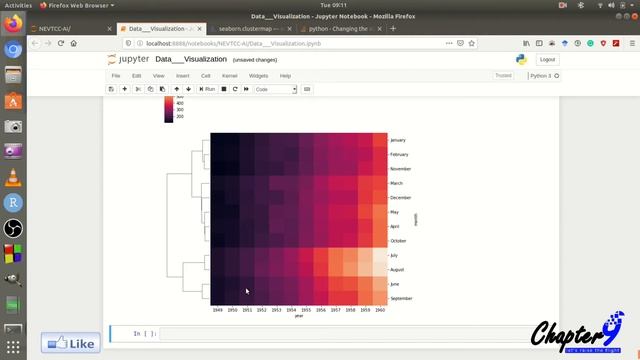Viewport: 640px width, 360px height.
Task: Move selected cell up arrow
Action: tap(176, 89)
